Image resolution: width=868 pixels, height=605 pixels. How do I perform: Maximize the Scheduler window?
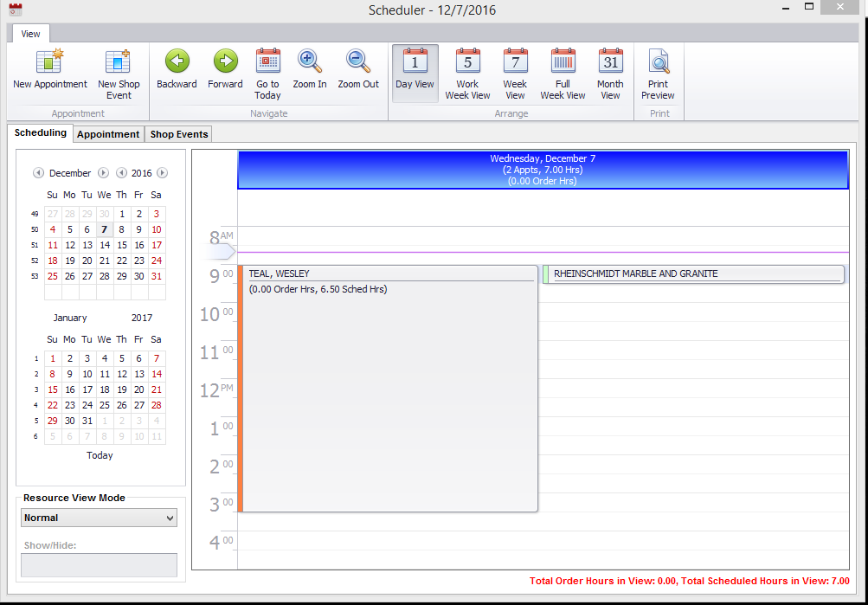pyautogui.click(x=809, y=7)
